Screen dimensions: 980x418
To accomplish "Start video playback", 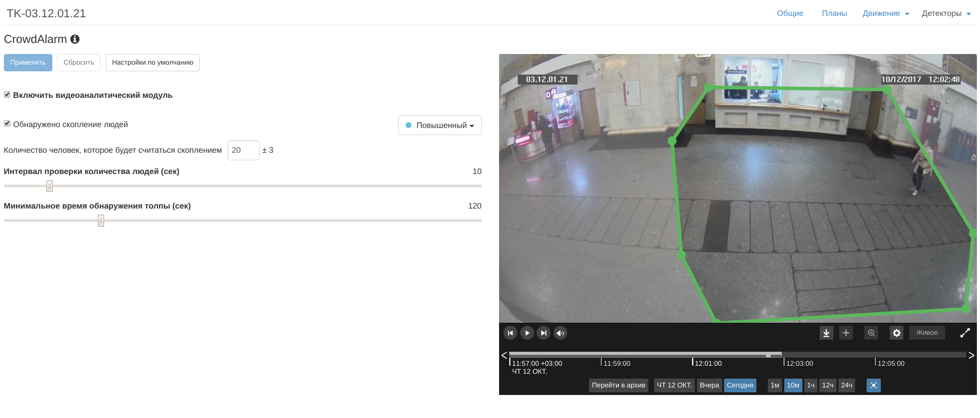I will point(527,333).
